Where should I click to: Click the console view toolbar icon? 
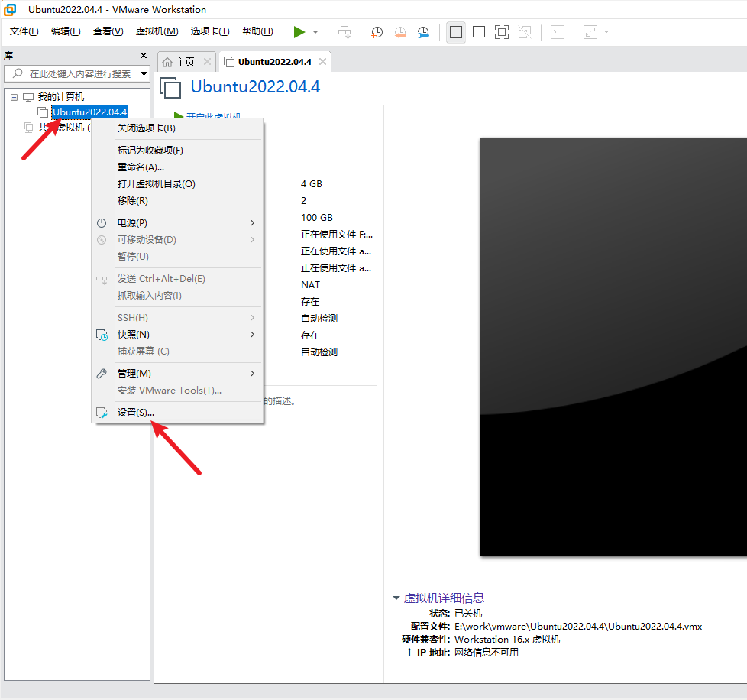click(x=558, y=32)
